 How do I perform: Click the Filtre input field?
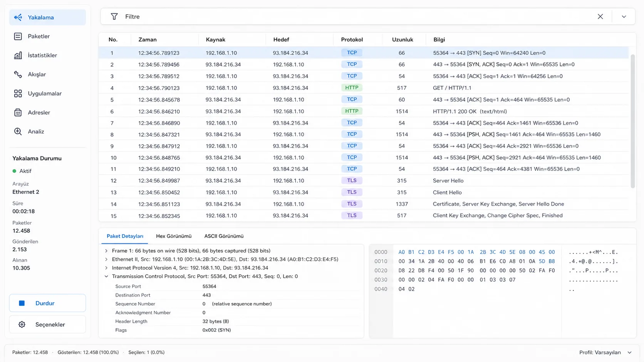(x=356, y=17)
